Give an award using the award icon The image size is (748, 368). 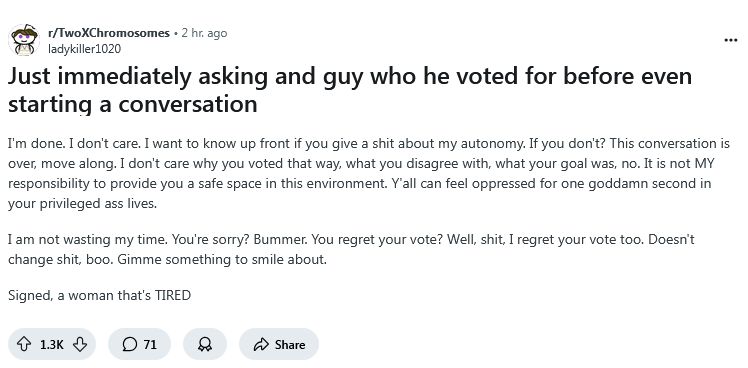coord(205,344)
